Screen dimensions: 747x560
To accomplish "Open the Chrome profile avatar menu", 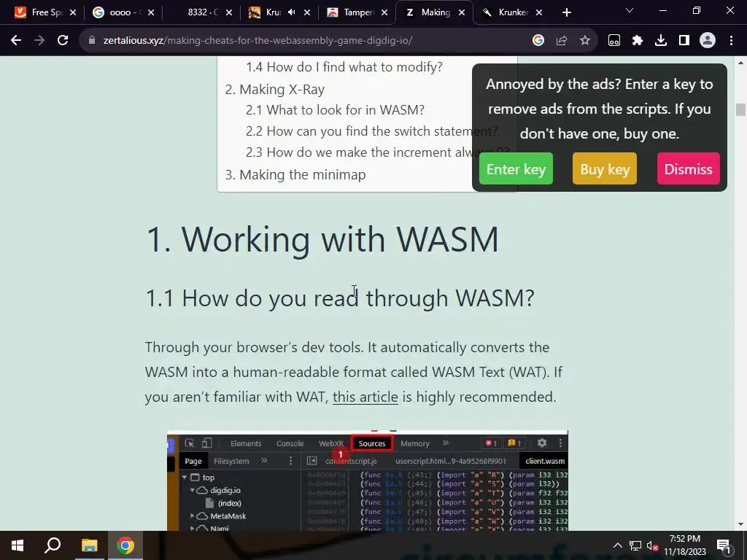I will point(708,41).
